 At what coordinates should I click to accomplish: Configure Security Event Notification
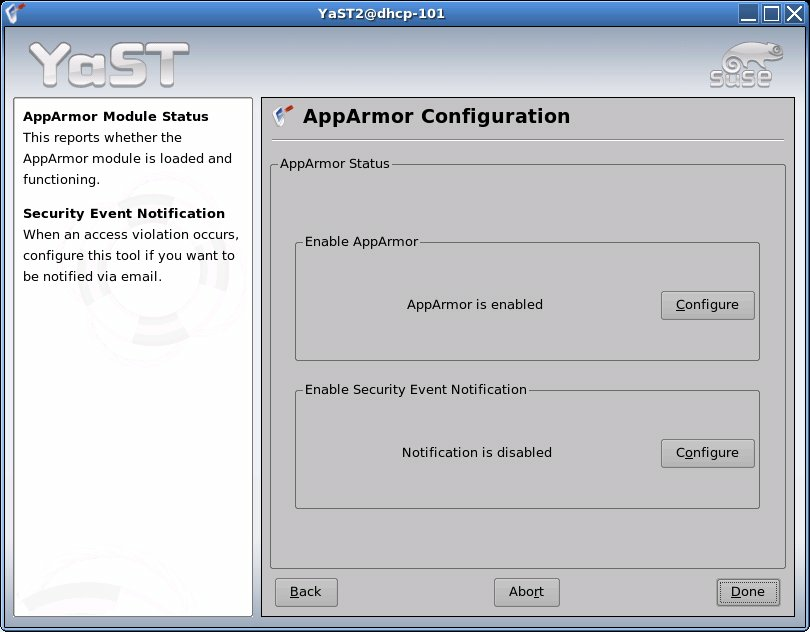pos(707,453)
